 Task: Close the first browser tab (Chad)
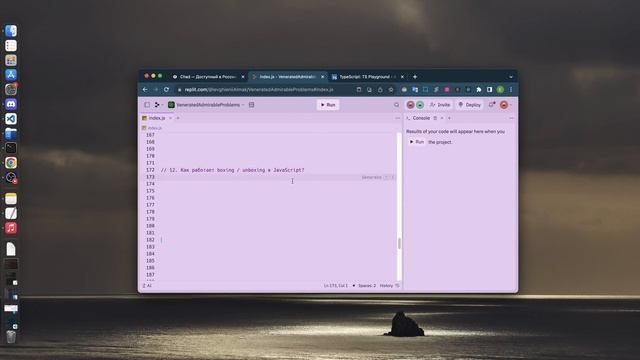243,77
